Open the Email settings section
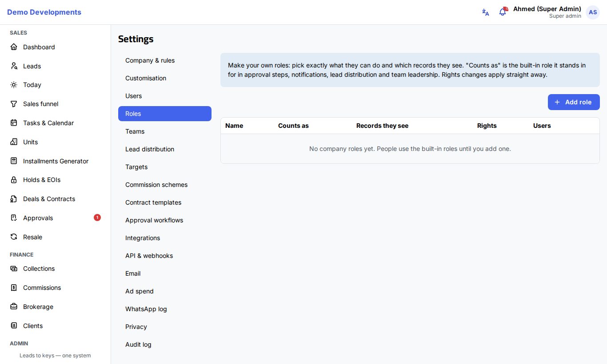This screenshot has height=364, width=607. point(165,273)
